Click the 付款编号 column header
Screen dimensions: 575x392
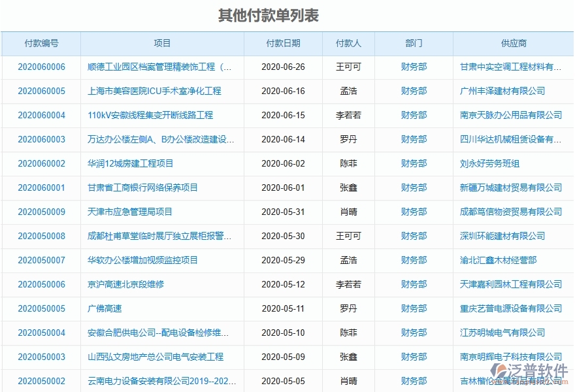[x=41, y=43]
